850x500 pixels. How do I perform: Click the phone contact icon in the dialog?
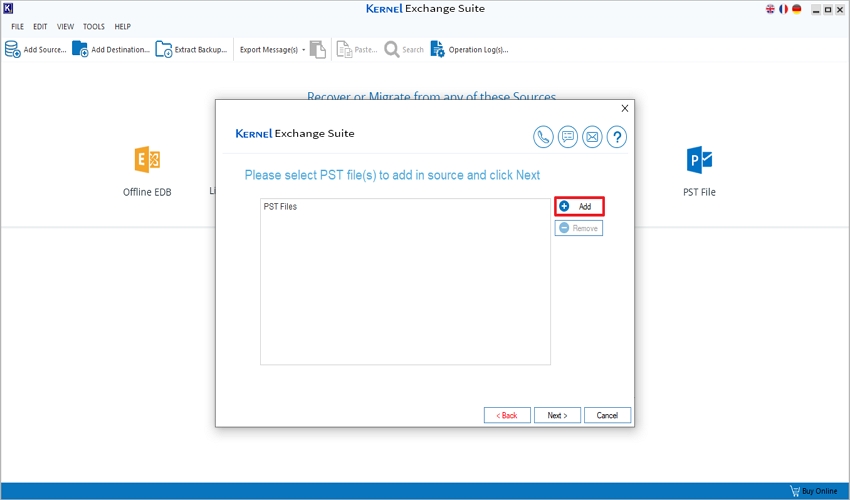click(x=543, y=137)
